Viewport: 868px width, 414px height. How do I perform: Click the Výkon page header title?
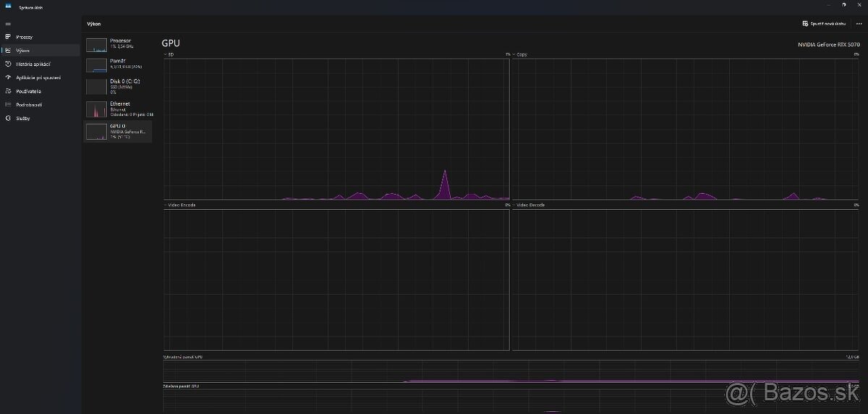point(94,24)
